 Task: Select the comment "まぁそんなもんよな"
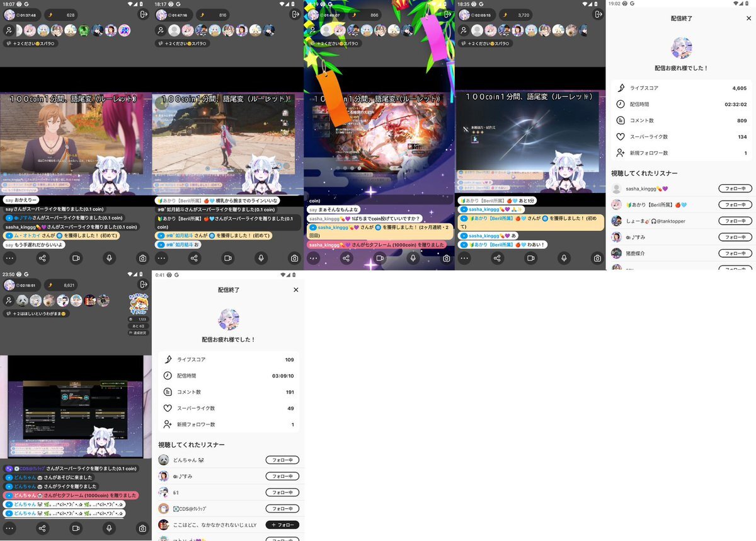[334, 209]
